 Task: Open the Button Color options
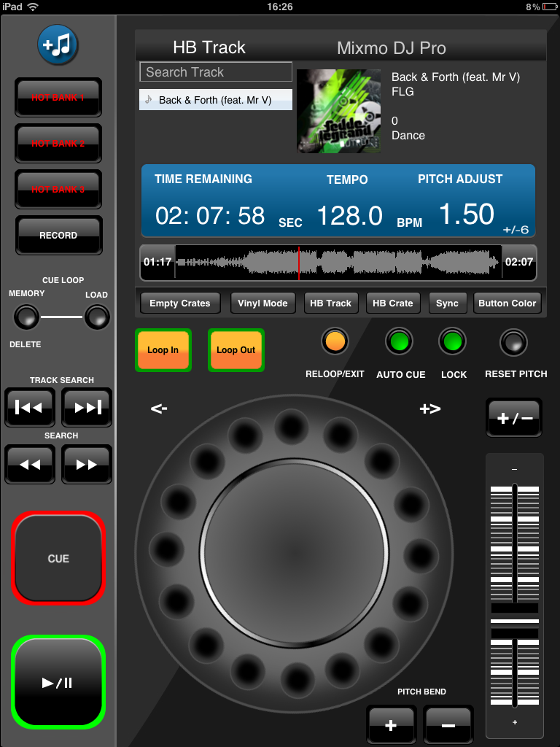point(507,303)
